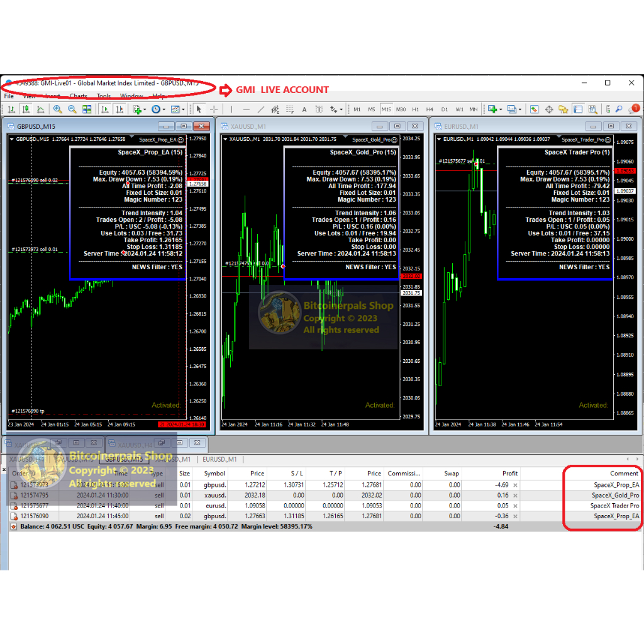644x644 pixels.
Task: Switch to the GBPUSD,M15 chart tab
Action: tap(124, 459)
